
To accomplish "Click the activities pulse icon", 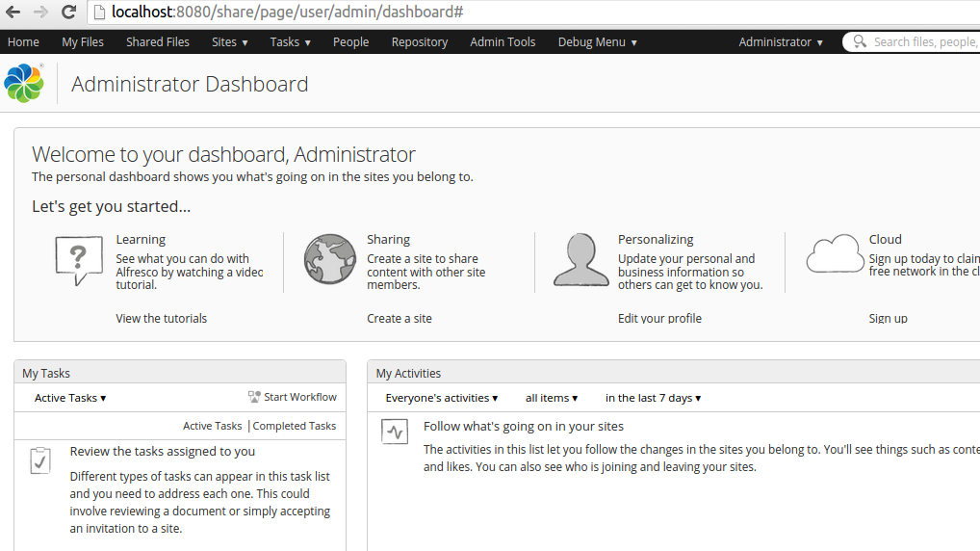I will tap(395, 432).
